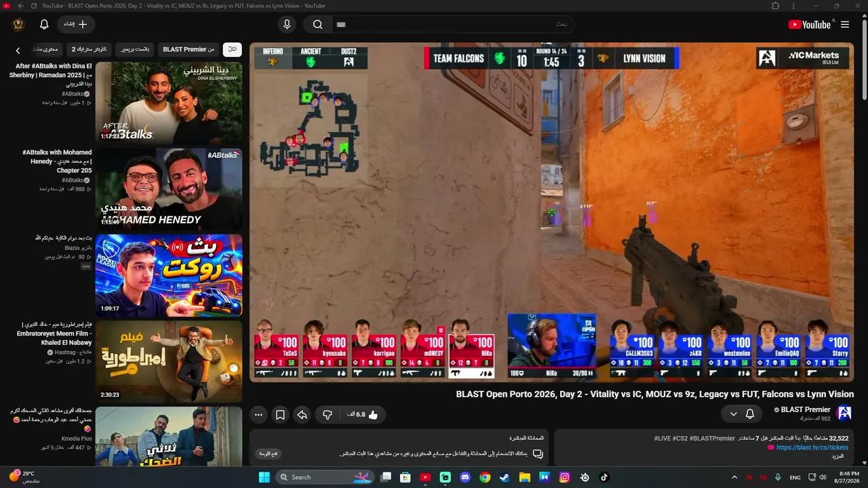Open the taskbar microphone indicator
The width and height of the screenshot is (868, 488).
click(778, 477)
